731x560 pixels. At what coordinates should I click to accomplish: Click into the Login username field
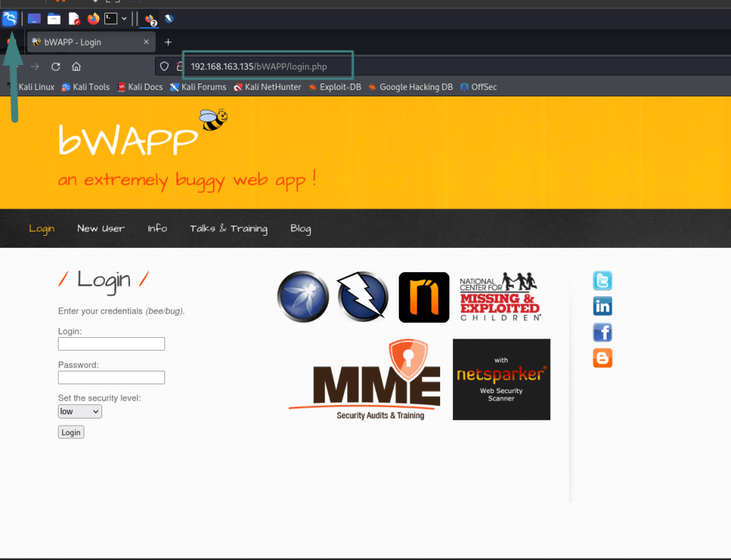point(111,344)
